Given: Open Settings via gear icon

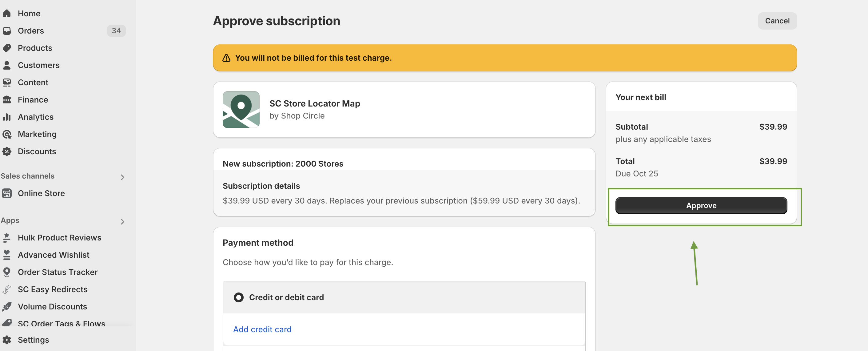Looking at the screenshot, I should coord(7,340).
